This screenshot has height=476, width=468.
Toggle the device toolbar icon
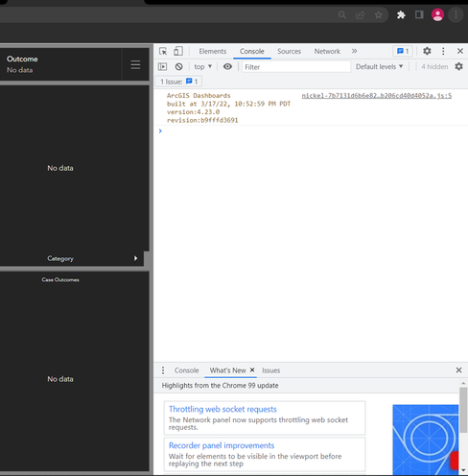178,51
